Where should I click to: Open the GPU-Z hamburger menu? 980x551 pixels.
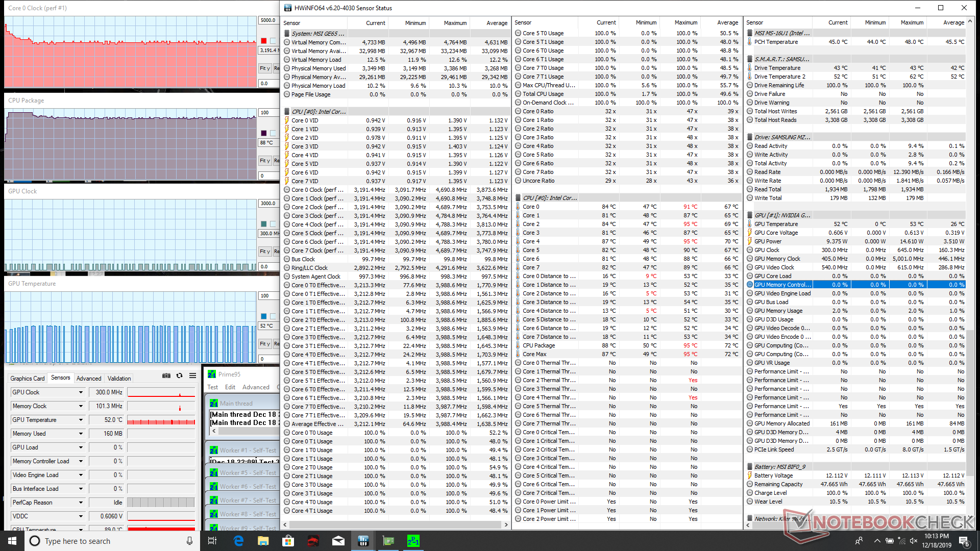click(192, 375)
